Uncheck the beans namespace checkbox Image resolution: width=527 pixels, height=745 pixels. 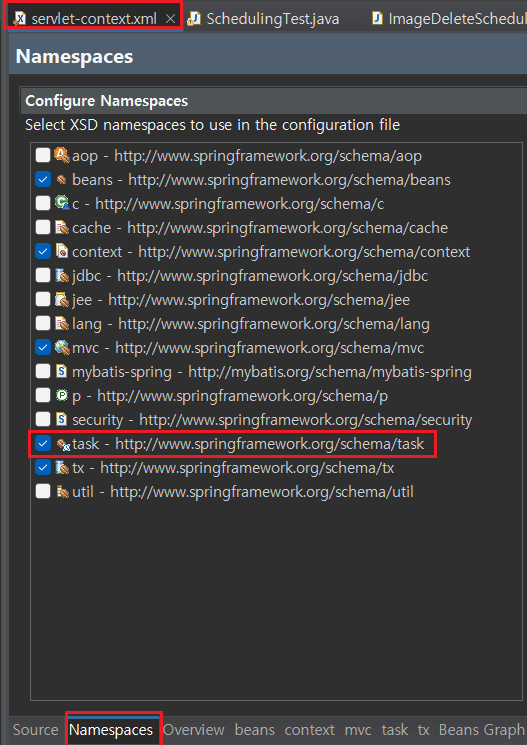click(43, 179)
